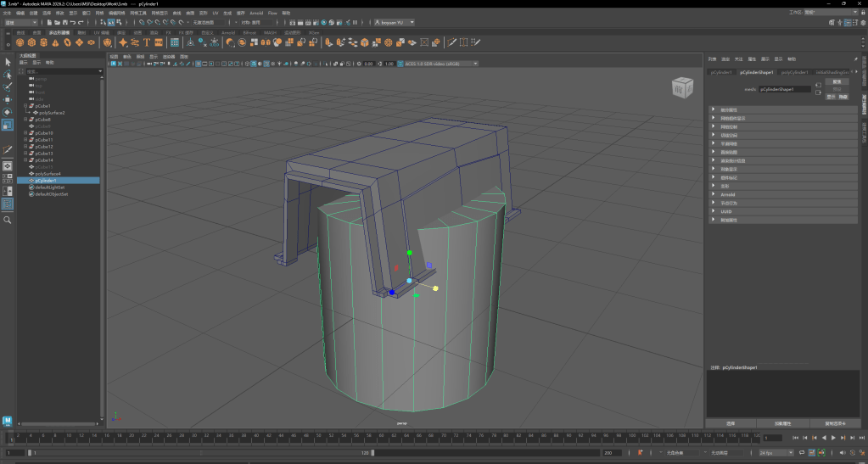Click the Polygon Type text shelf icon

(147, 42)
